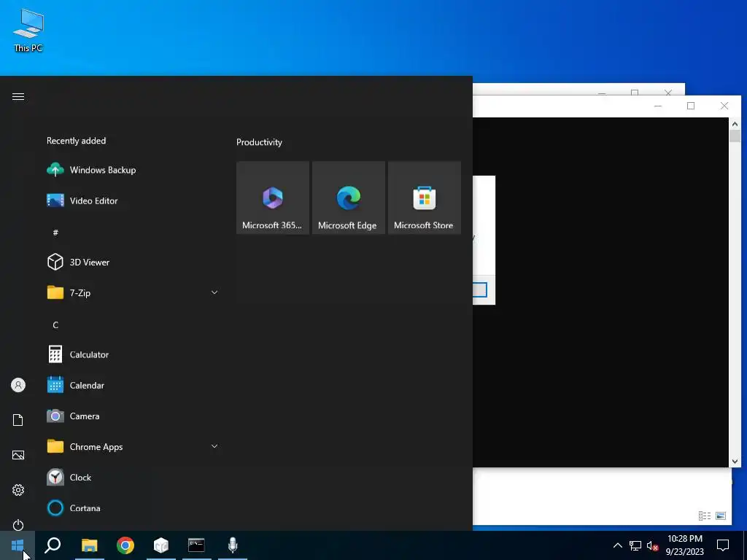Image resolution: width=747 pixels, height=560 pixels.
Task: Switch to the command prompt window on taskbar
Action: point(197,545)
